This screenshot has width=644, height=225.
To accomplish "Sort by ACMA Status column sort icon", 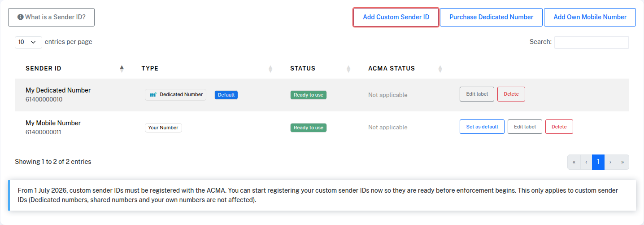I will click(440, 69).
